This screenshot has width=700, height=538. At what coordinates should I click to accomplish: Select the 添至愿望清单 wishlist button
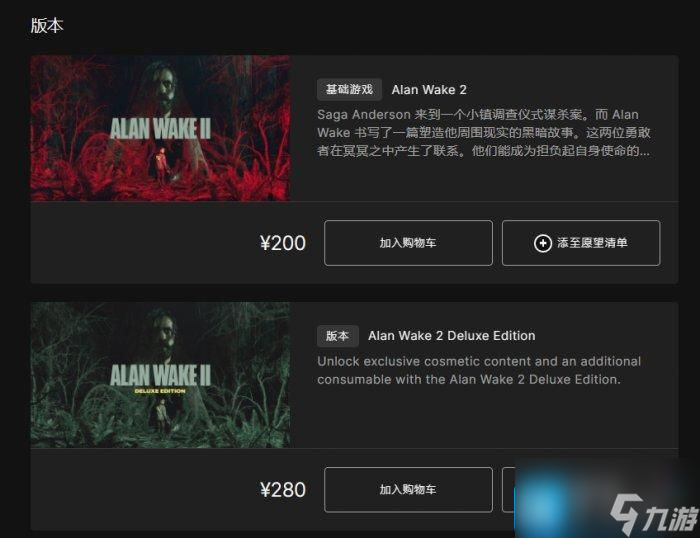click(581, 243)
